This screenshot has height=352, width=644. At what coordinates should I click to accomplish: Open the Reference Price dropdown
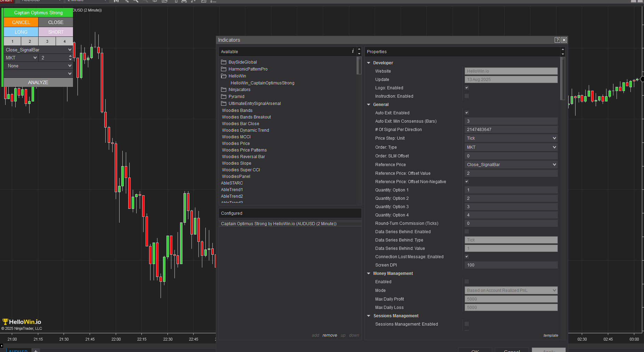[511, 165]
